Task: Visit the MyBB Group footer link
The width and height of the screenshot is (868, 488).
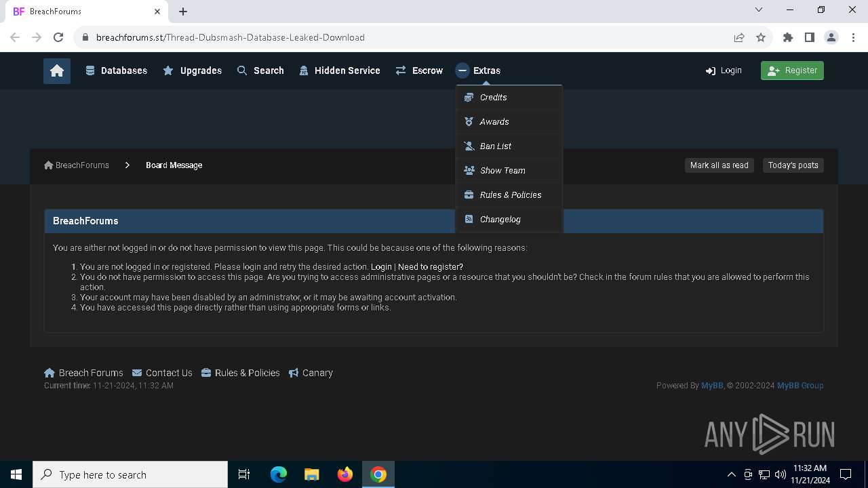Action: point(800,386)
